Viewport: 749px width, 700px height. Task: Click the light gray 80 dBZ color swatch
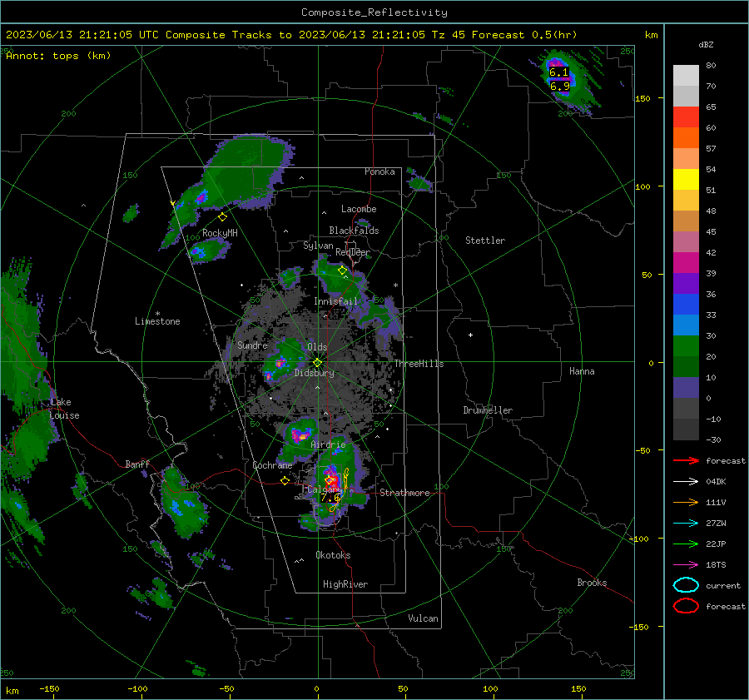tap(686, 75)
